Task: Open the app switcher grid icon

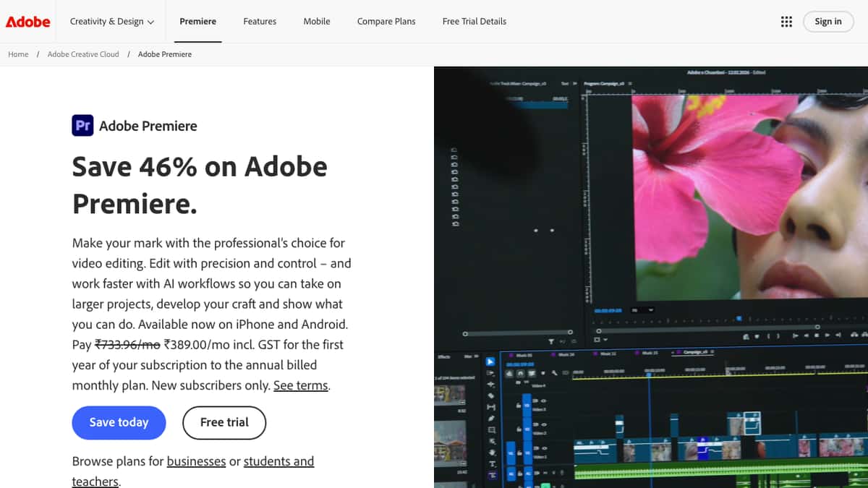Action: (x=786, y=22)
